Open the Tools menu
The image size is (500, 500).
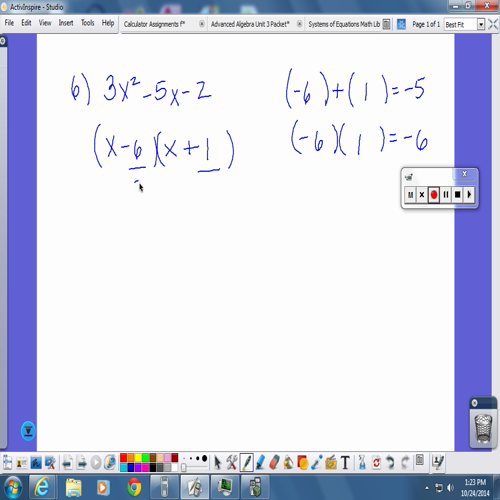(x=88, y=23)
